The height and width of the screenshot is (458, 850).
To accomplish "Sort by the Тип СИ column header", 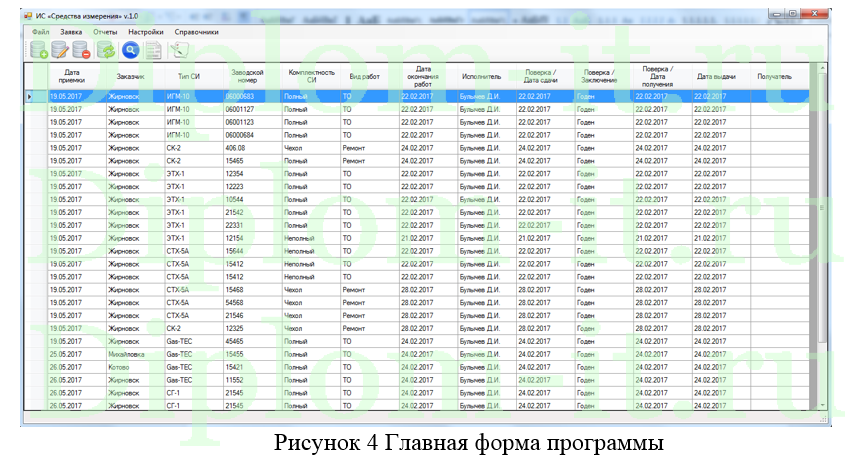I will (189, 76).
